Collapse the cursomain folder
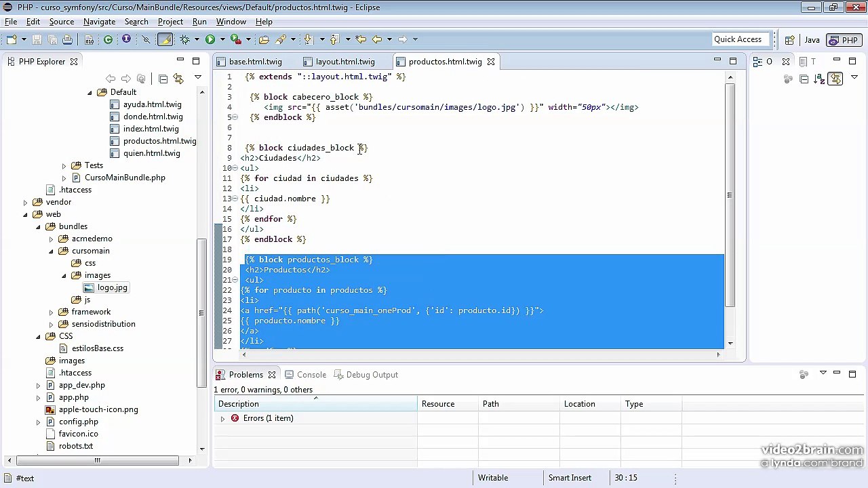 51,251
